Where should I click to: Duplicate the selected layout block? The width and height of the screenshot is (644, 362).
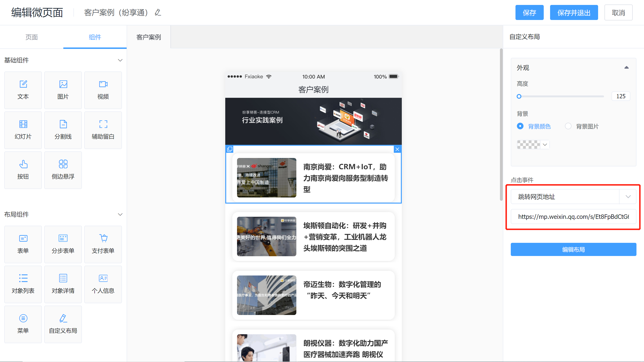click(229, 149)
